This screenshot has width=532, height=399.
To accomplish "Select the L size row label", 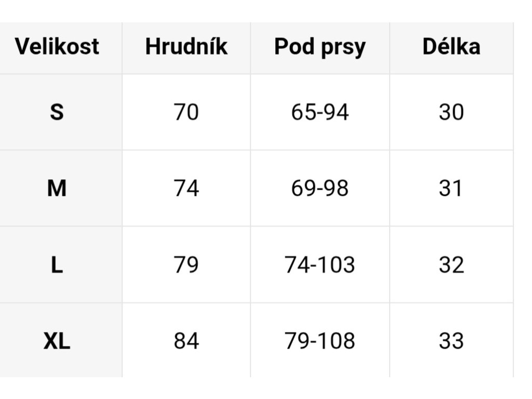I will point(57,265).
